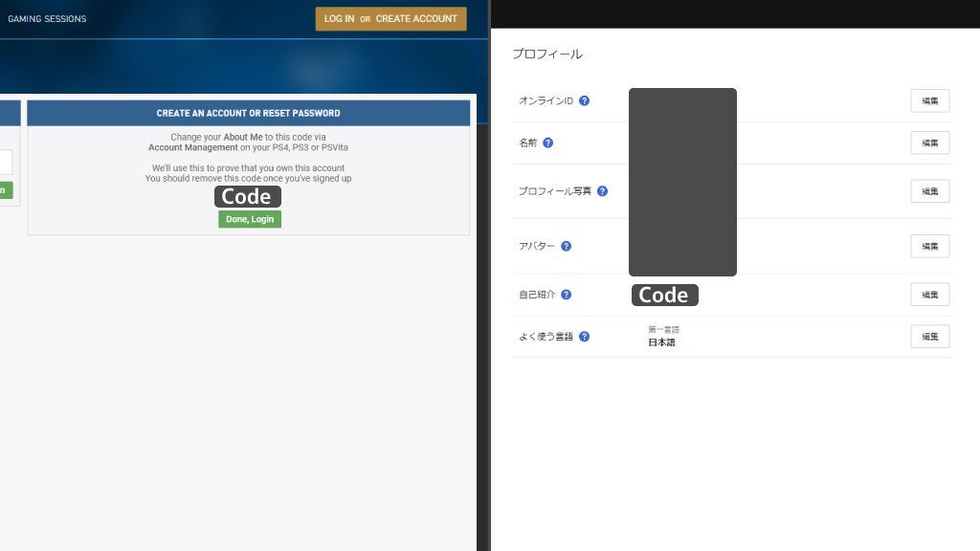Click the help icon next to アバター

567,246
